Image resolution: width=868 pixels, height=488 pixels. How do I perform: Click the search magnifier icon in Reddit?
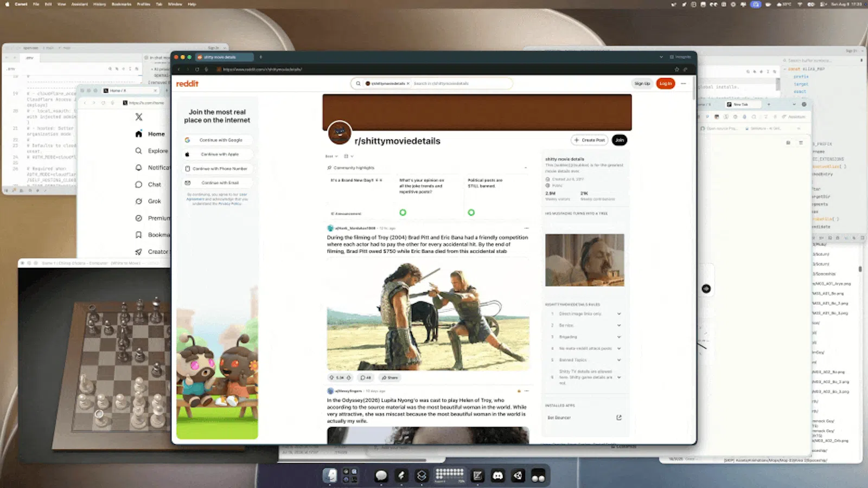point(358,84)
